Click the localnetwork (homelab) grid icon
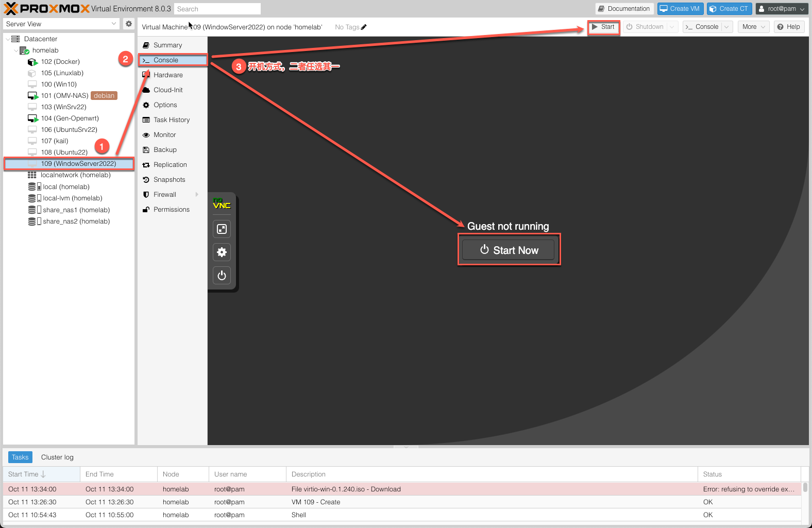The width and height of the screenshot is (812, 528). (32, 175)
